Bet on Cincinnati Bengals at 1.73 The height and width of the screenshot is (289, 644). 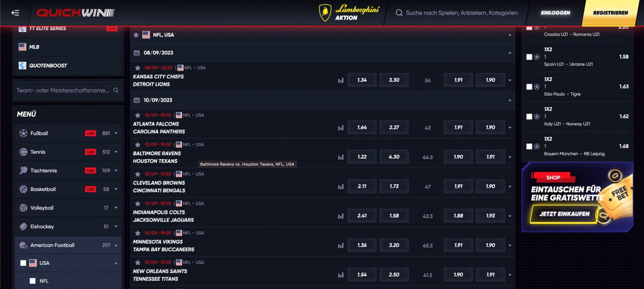point(394,186)
